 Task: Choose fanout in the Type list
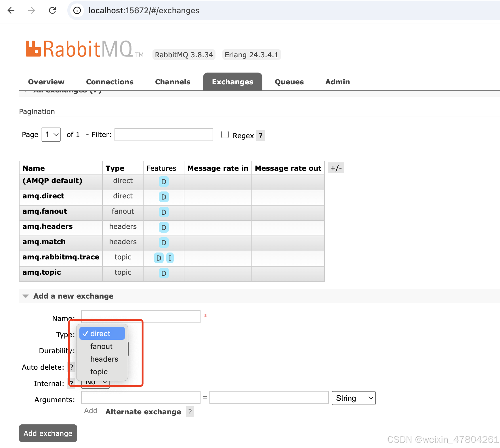click(x=102, y=346)
